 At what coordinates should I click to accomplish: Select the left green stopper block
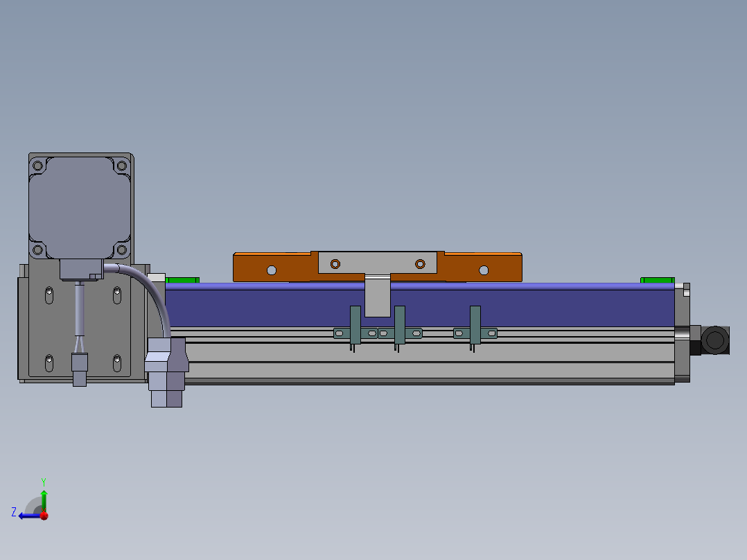[x=182, y=280]
